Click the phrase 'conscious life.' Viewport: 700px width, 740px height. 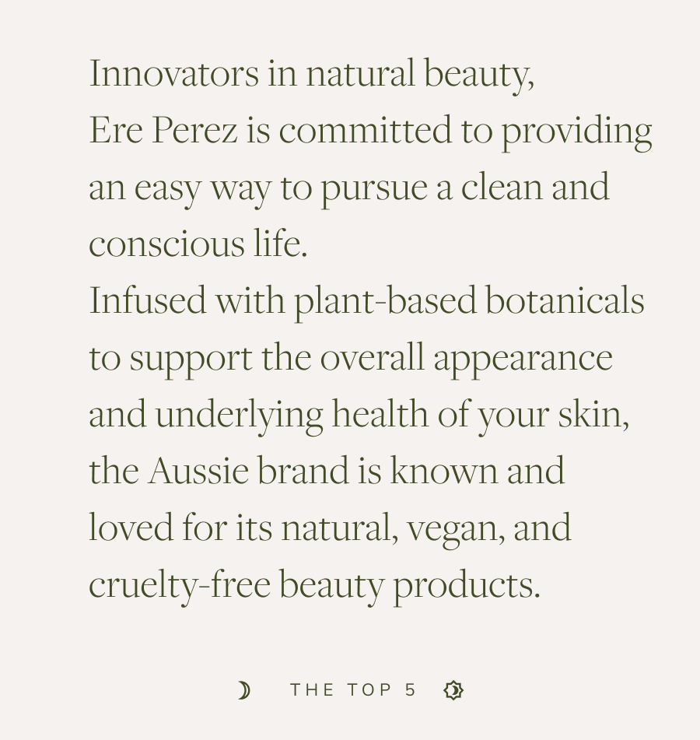coord(198,244)
